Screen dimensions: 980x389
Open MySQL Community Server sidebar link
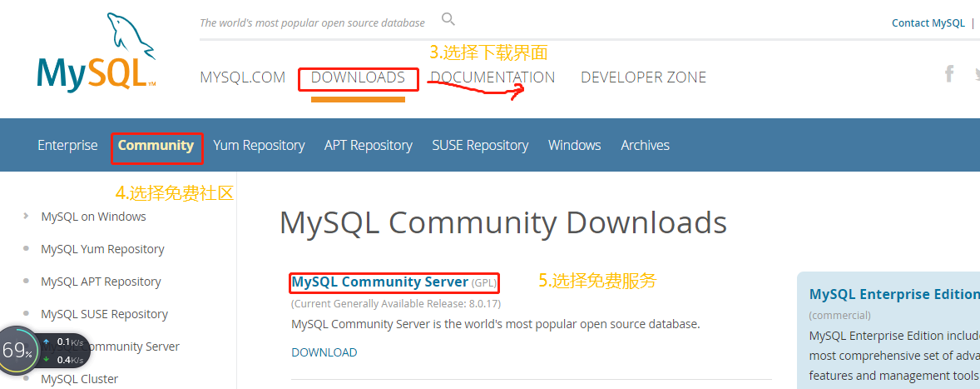coord(135,347)
